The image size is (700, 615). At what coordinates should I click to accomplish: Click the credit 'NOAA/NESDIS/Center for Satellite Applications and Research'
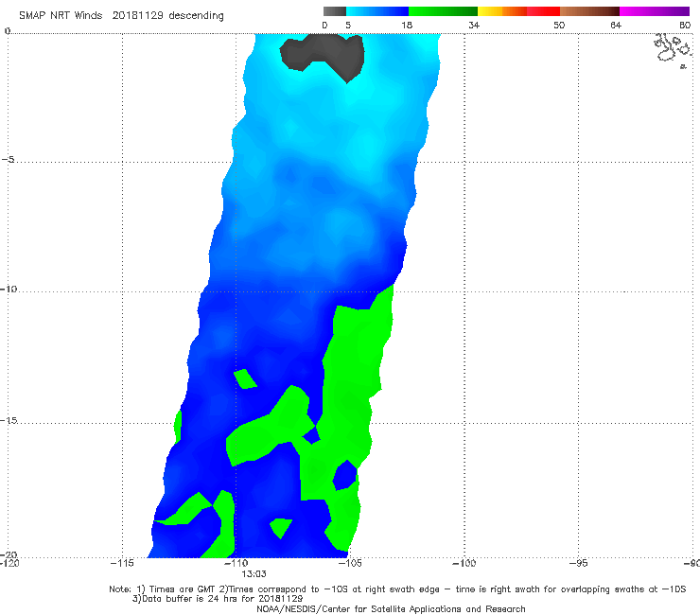(x=391, y=608)
